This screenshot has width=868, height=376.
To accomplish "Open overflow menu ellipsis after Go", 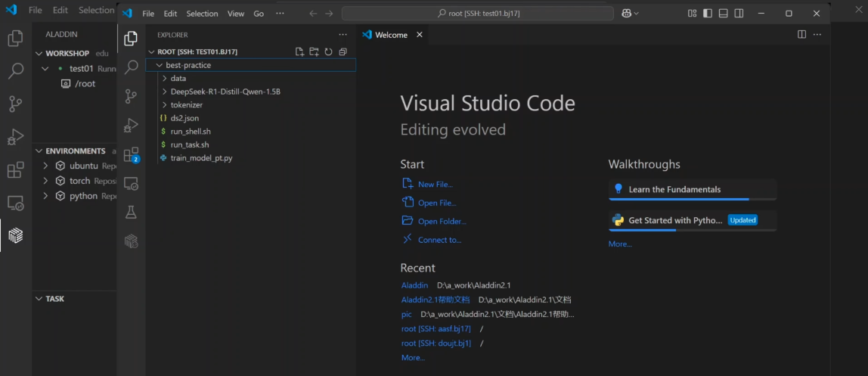I will click(x=280, y=14).
